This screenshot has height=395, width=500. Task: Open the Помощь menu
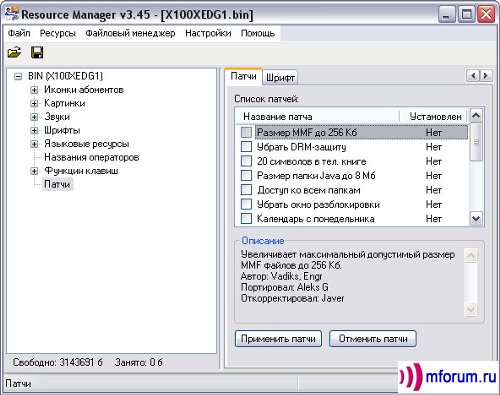click(x=258, y=33)
